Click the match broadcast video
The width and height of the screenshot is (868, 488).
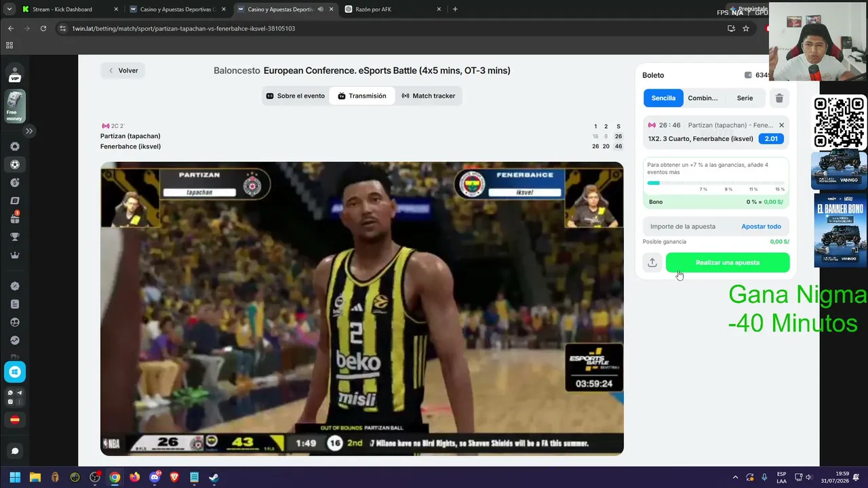[362, 308]
